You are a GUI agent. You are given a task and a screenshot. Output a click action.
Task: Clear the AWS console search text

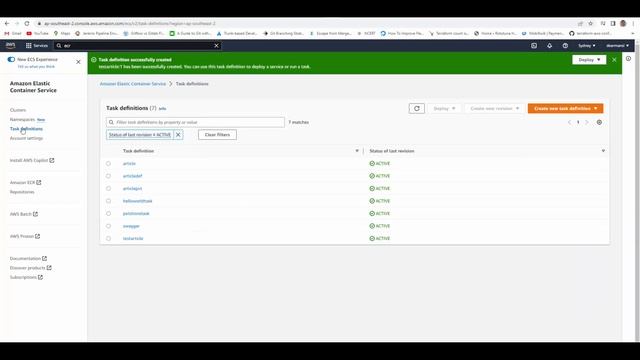[x=216, y=46]
